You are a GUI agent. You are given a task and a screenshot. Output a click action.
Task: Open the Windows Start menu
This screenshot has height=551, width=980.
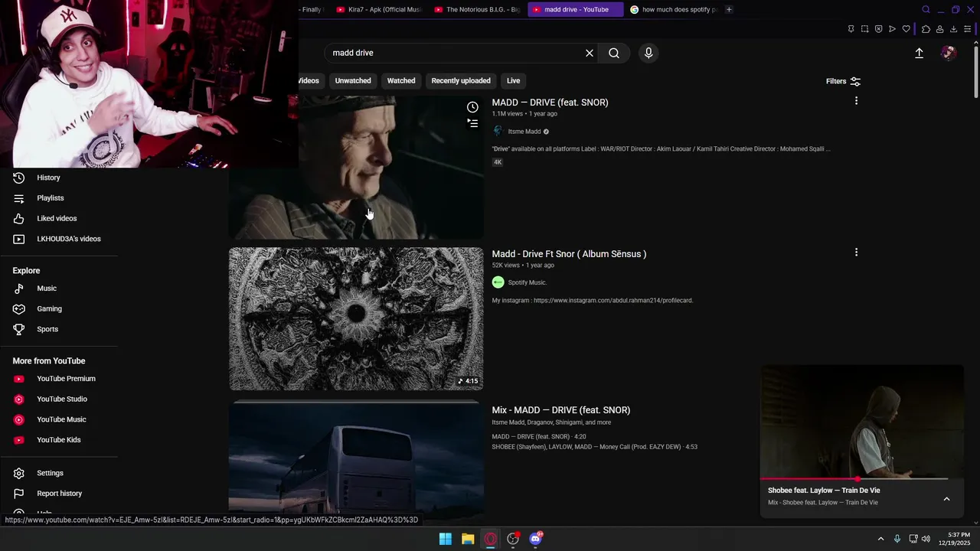pyautogui.click(x=445, y=539)
